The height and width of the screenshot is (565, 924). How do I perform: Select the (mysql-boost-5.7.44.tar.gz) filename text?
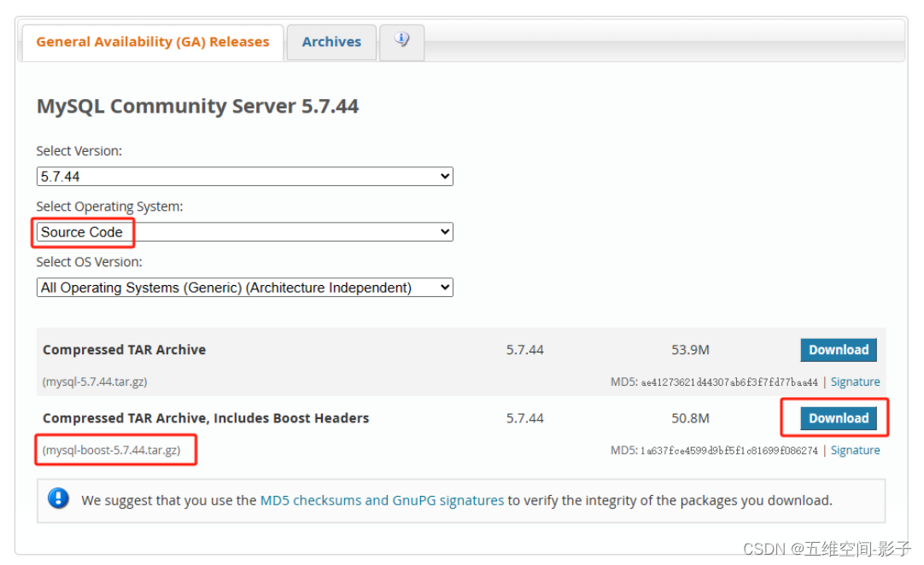pos(111,450)
